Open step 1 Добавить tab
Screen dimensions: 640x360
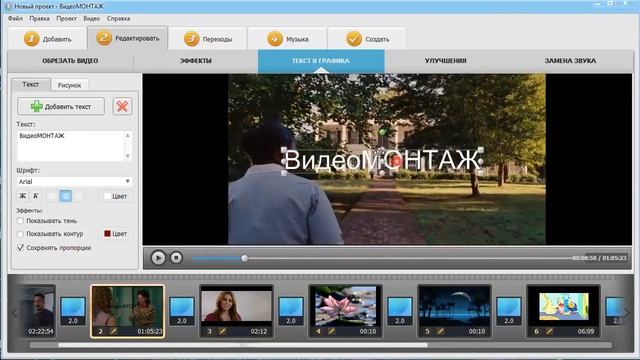[x=47, y=39]
